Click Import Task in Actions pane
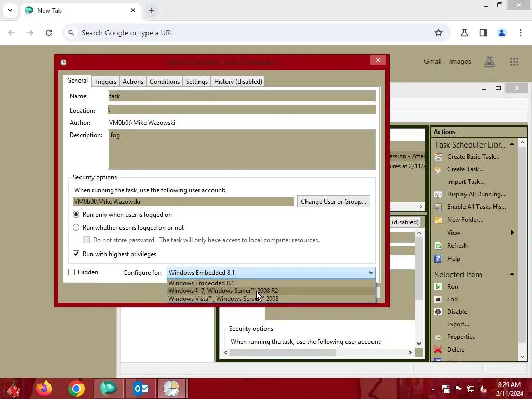The image size is (532, 399). coord(465,182)
